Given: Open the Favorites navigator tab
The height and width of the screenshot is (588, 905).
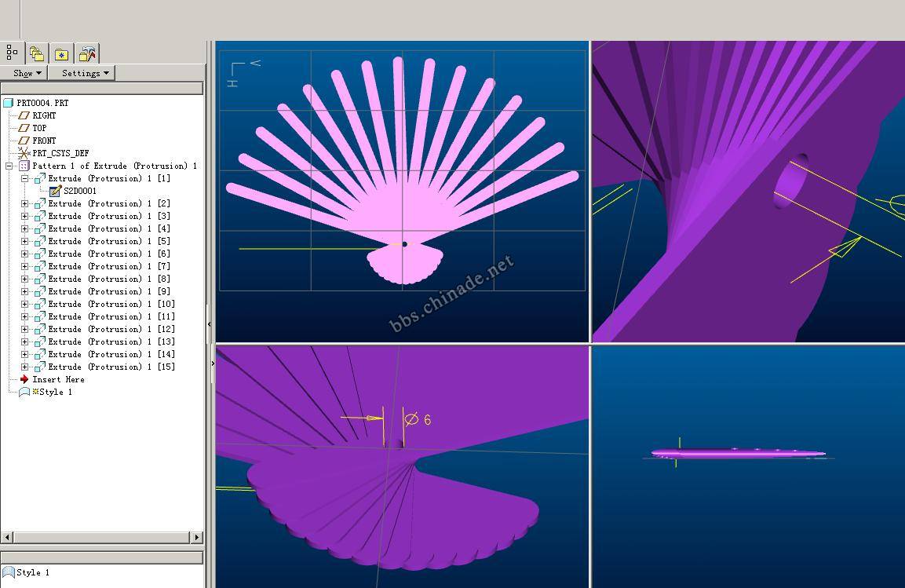Looking at the screenshot, I should click(x=62, y=53).
